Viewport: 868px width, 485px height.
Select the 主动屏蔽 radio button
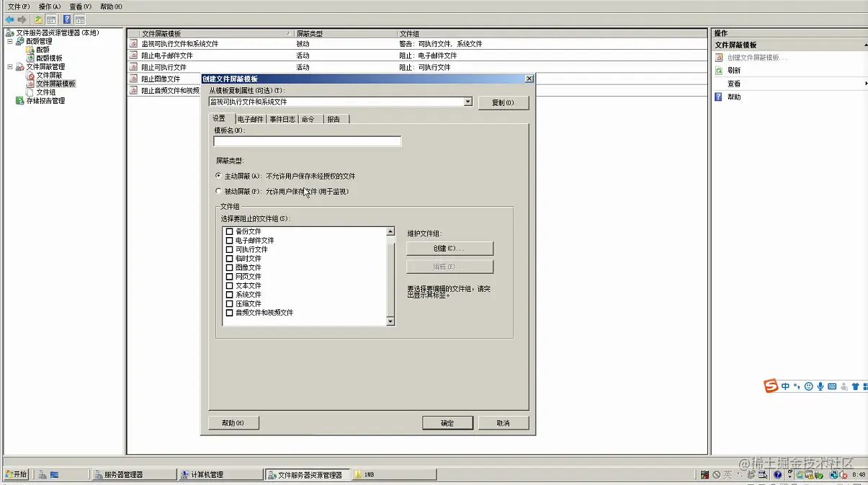[219, 176]
